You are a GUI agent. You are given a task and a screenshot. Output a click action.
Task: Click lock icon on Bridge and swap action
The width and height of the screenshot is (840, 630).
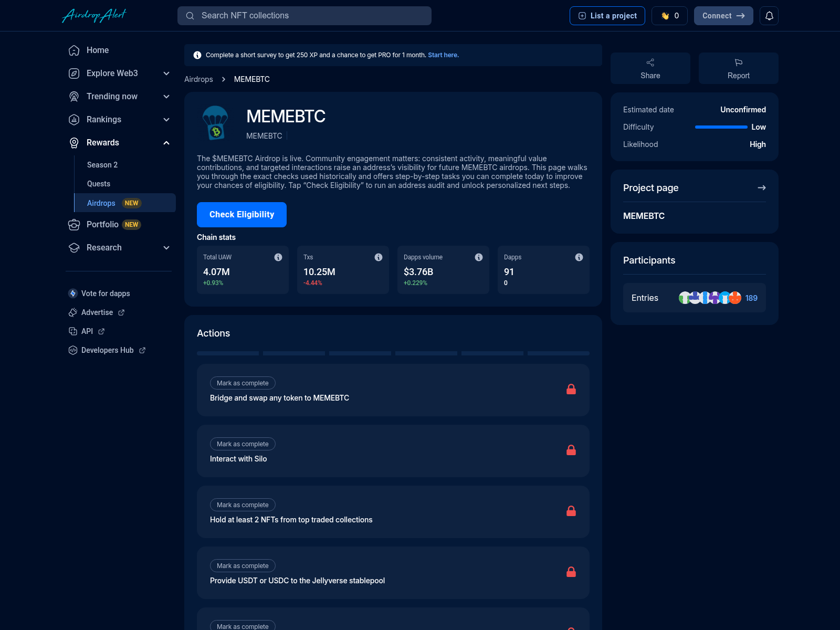click(x=571, y=389)
